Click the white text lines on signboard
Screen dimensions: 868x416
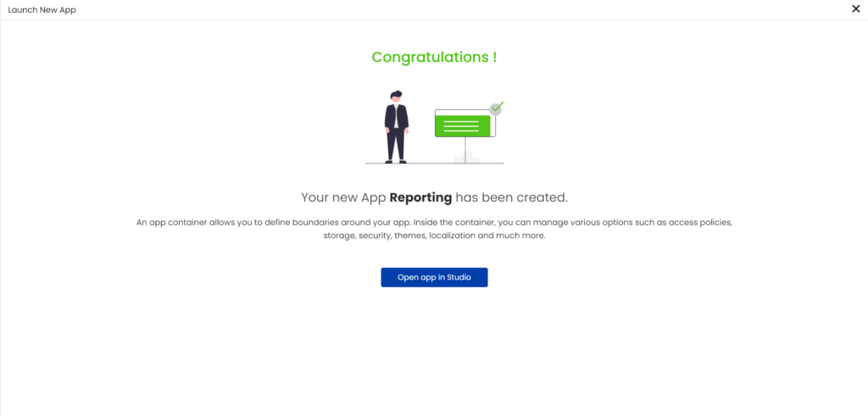point(463,125)
